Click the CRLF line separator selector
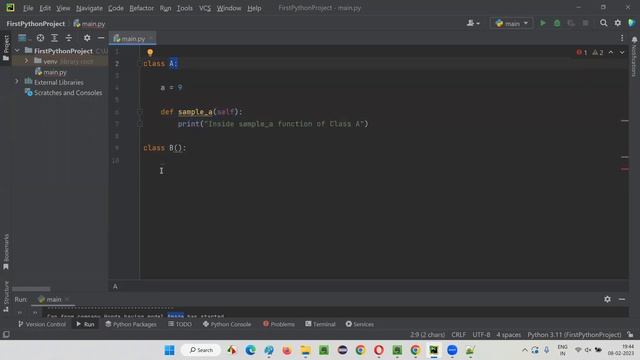Screen dimensions: 640x360 [x=458, y=335]
